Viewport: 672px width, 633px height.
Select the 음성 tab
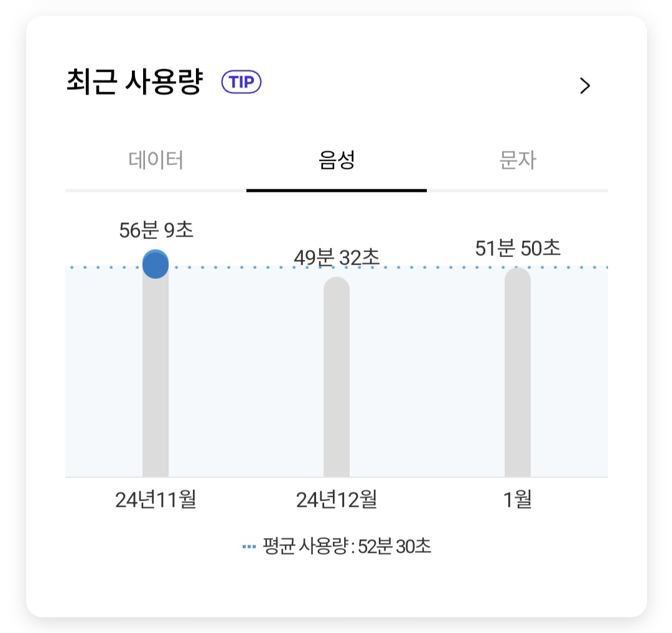(x=337, y=161)
